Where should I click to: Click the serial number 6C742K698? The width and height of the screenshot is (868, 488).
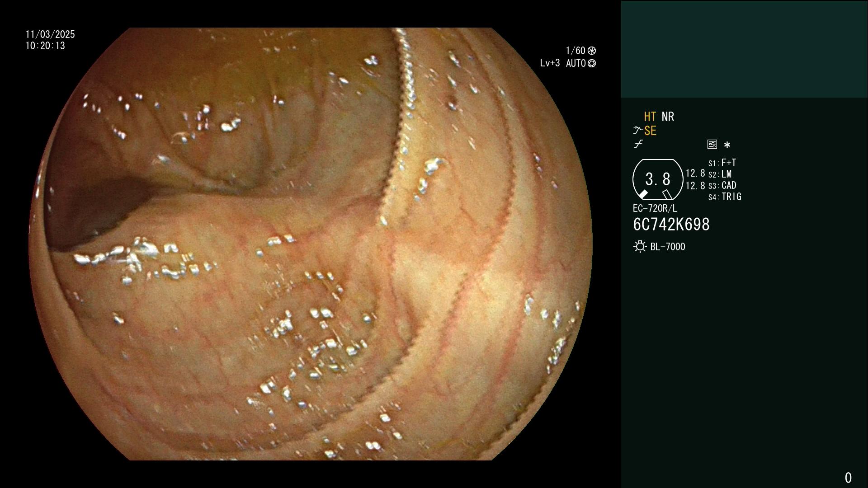tap(671, 224)
